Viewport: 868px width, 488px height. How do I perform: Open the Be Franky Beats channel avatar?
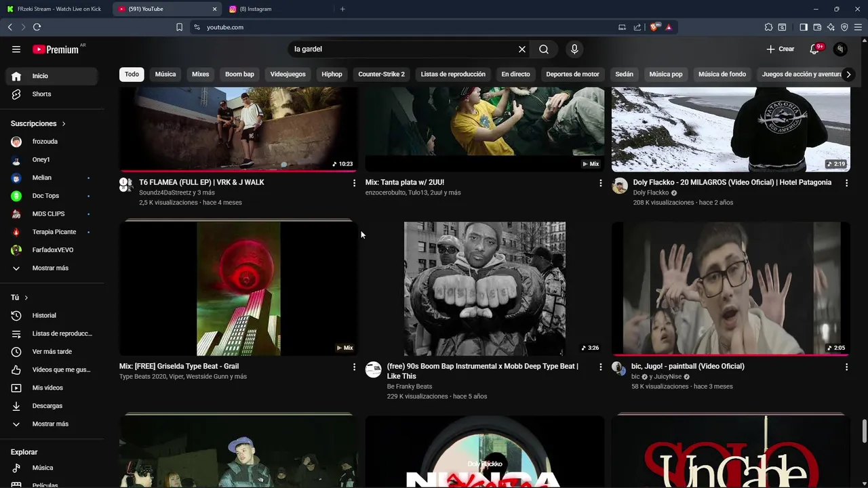click(x=374, y=369)
